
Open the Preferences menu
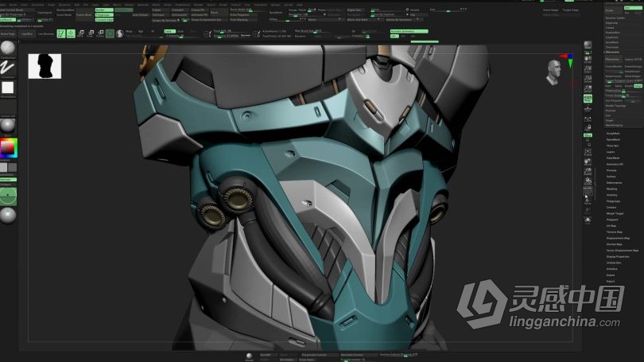click(183, 5)
